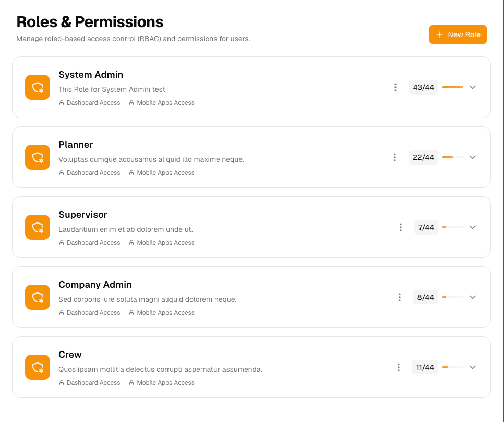
Task: Click the Dashboard Access lock icon under Crew
Action: [62, 383]
